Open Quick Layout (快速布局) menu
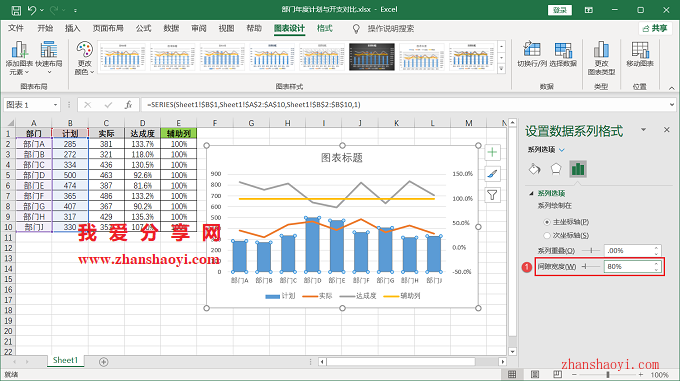The width and height of the screenshot is (680, 381). (49, 58)
